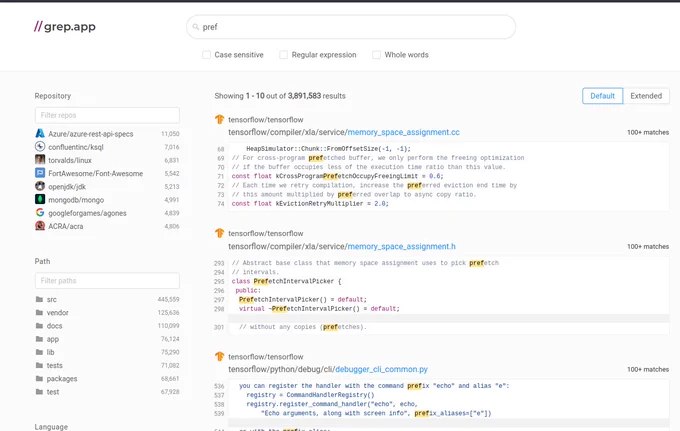Click the lib folder icon

click(39, 352)
